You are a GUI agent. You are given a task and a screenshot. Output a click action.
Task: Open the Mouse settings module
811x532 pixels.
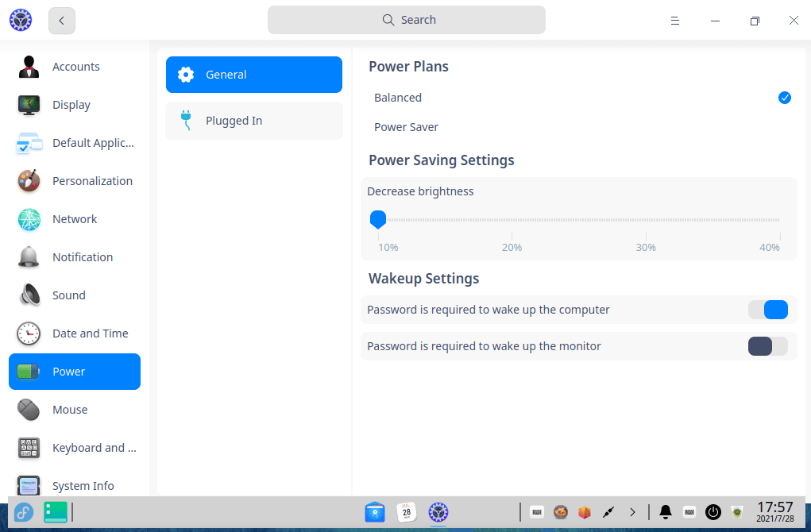point(75,410)
